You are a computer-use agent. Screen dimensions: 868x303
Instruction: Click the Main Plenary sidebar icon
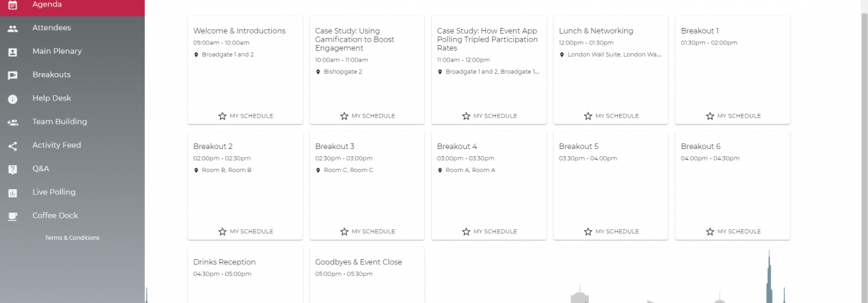(x=12, y=52)
